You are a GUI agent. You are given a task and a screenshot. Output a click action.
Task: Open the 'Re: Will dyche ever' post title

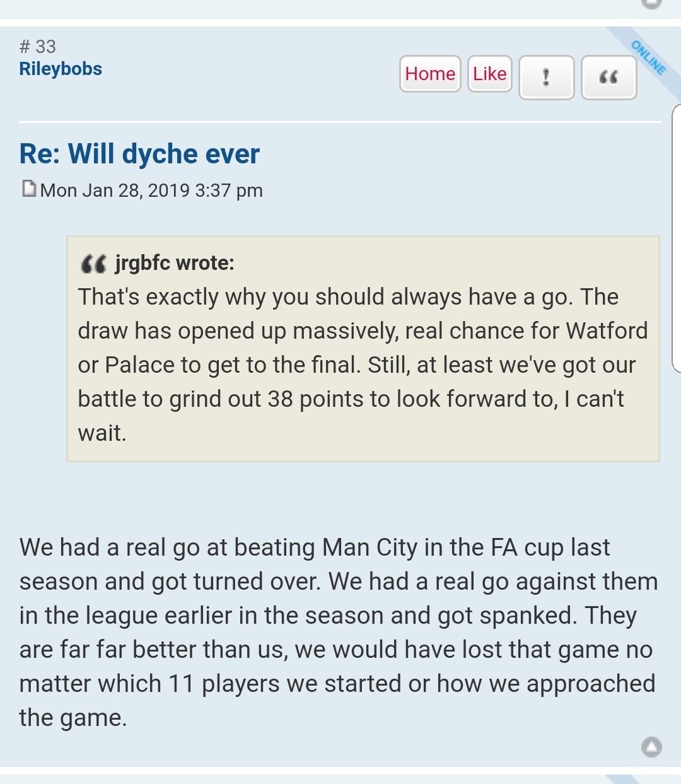pyautogui.click(x=139, y=154)
